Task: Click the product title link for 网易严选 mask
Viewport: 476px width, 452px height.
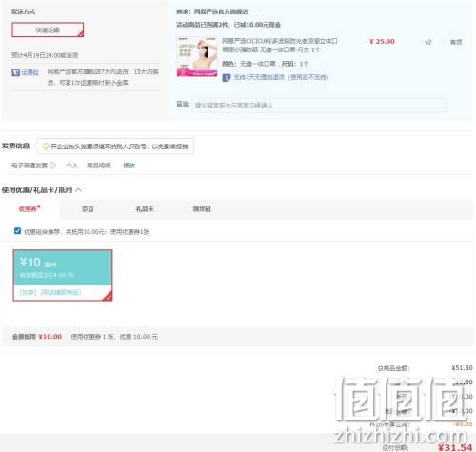Action: (x=280, y=46)
